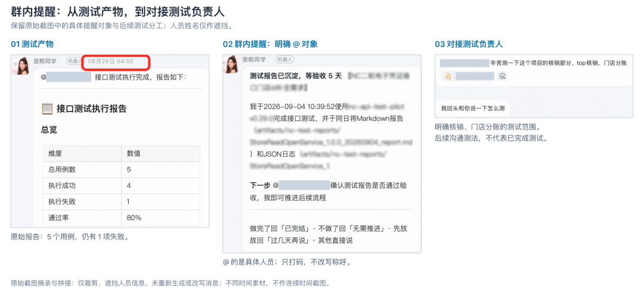Click the 执行成功 row label
The image size is (644, 295).
[x=62, y=185]
